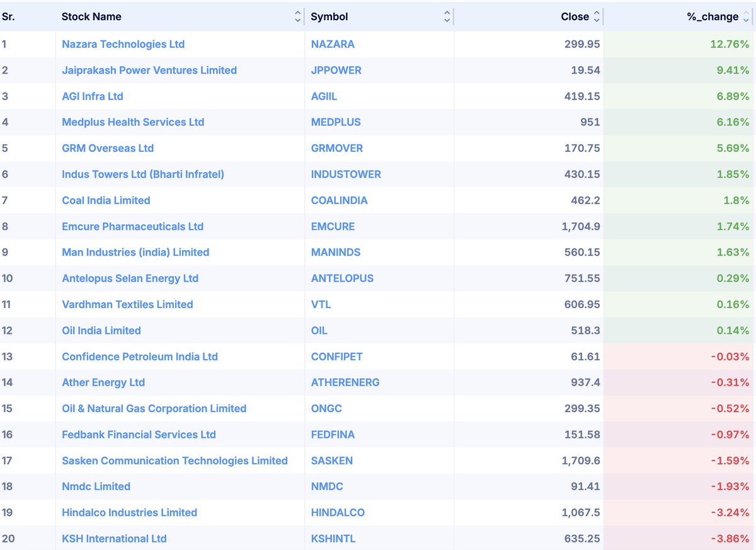Open Emcure Pharmaceuticals Ltd link
Screen dimensions: 756x550
pos(133,226)
